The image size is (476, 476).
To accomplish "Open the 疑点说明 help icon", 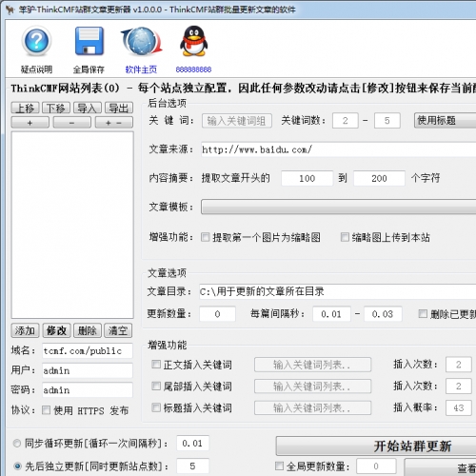I will coord(36,41).
